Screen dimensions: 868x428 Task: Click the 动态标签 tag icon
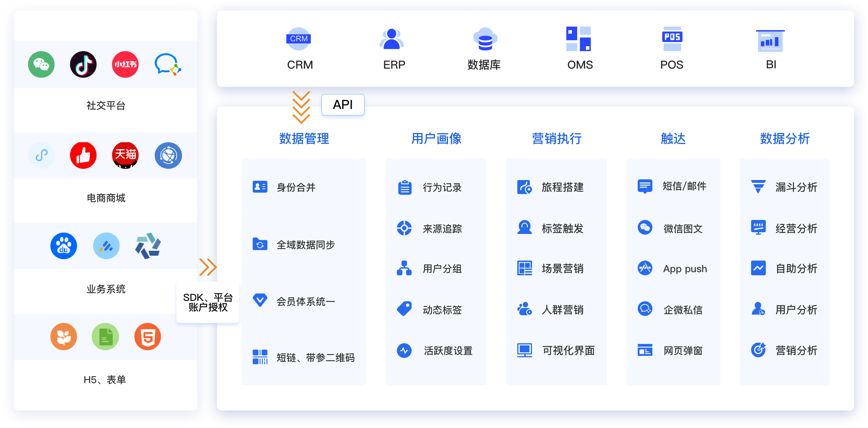pyautogui.click(x=404, y=309)
